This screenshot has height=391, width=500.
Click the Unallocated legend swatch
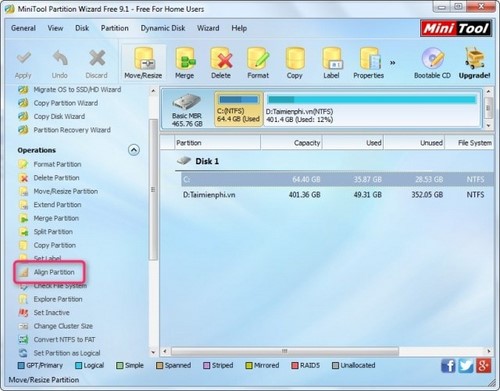tap(335, 365)
